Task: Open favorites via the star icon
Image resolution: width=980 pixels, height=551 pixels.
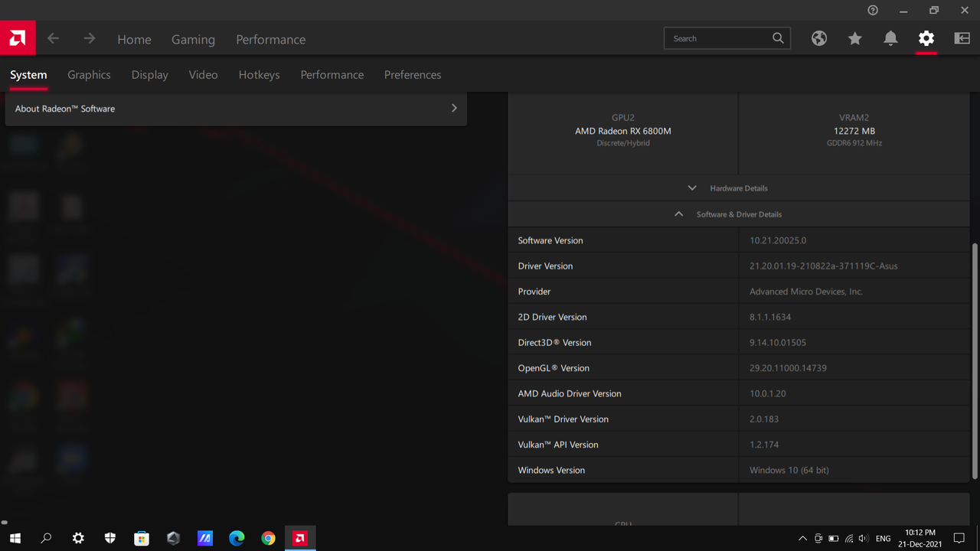Action: pos(854,38)
